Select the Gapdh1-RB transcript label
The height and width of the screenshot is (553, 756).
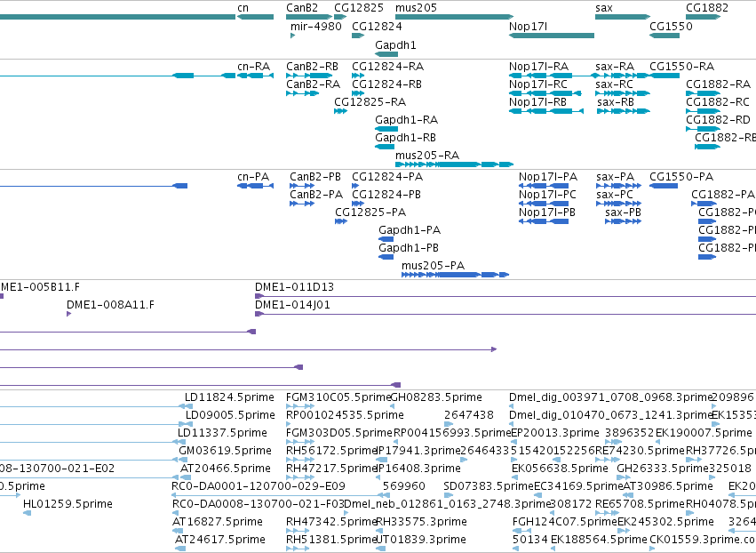[405, 138]
